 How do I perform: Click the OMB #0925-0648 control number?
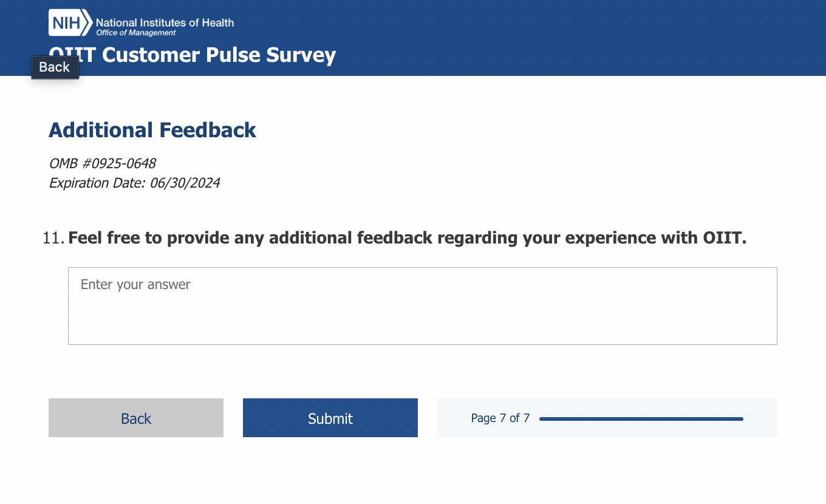tap(103, 163)
